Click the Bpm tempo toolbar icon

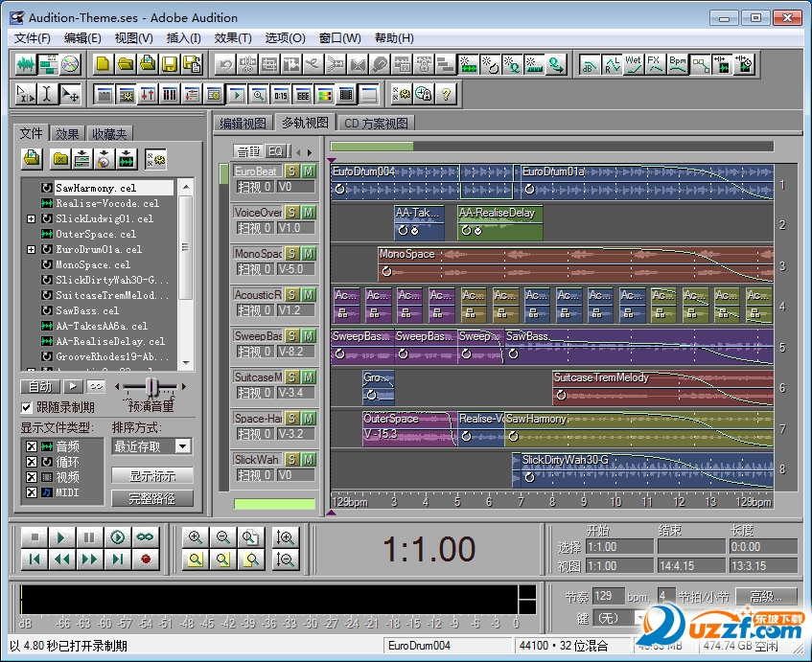(x=678, y=64)
